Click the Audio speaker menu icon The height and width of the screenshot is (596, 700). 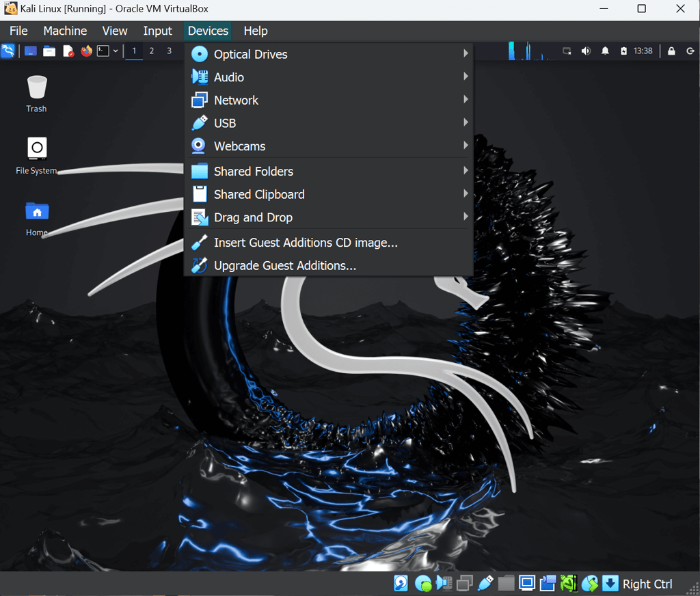coord(200,77)
